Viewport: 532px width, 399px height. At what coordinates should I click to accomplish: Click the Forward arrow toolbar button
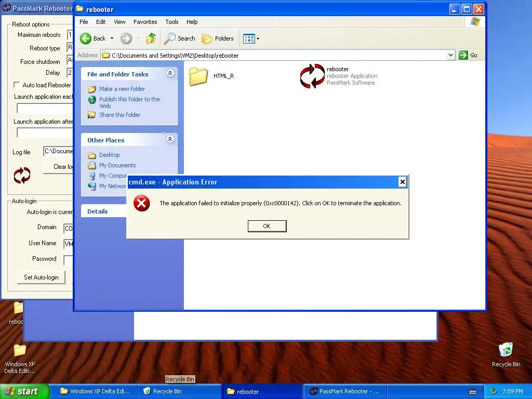[126, 38]
